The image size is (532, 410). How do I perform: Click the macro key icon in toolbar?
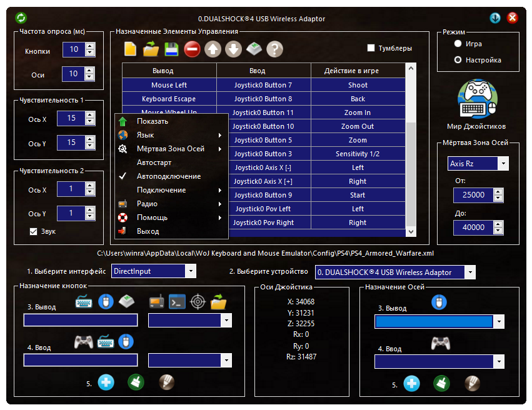pos(254,49)
